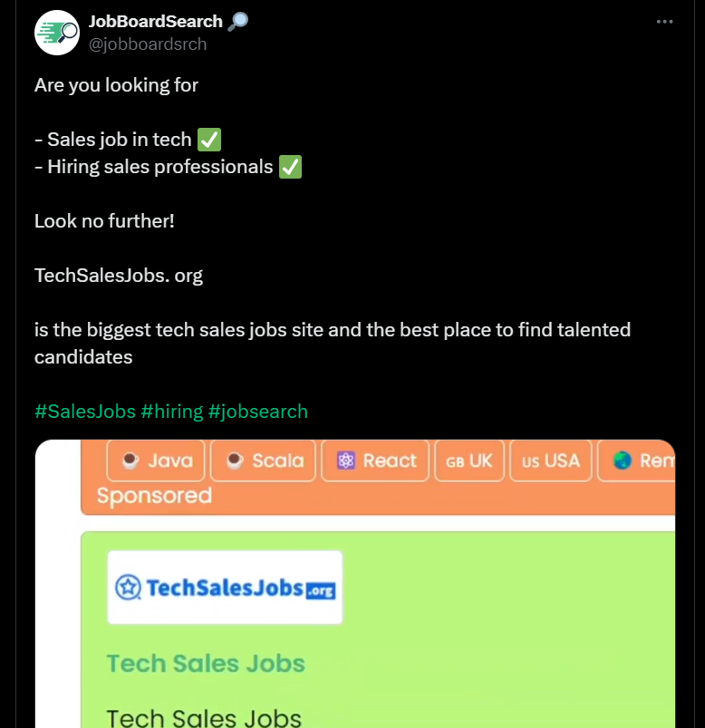The height and width of the screenshot is (728, 705).
Task: Open the #SalesJobs hashtag
Action: tap(84, 412)
